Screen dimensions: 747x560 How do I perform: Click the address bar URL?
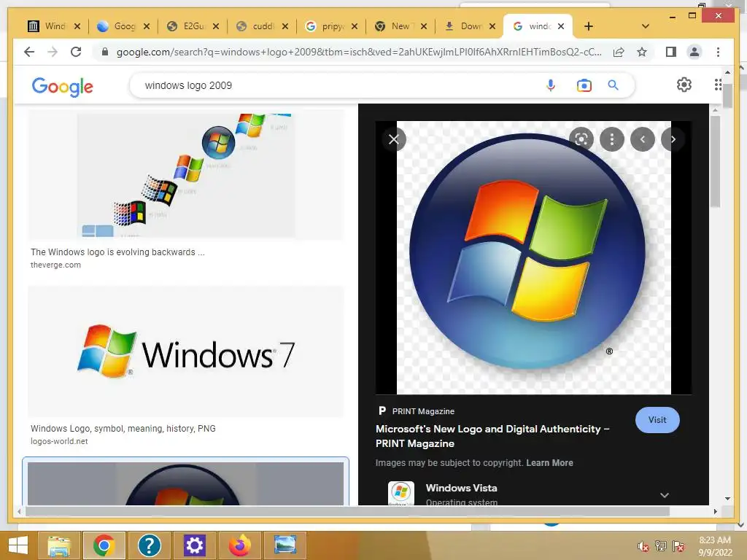click(x=359, y=52)
